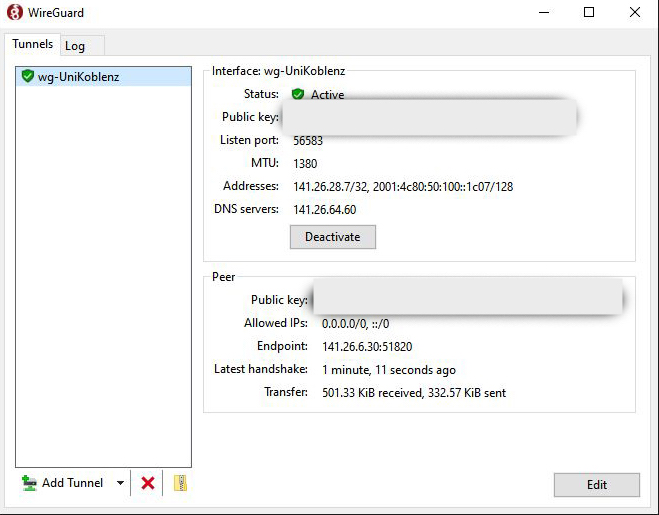659x515 pixels.
Task: Click the addresses value 141.26.28.7/32
Action: click(x=330, y=187)
